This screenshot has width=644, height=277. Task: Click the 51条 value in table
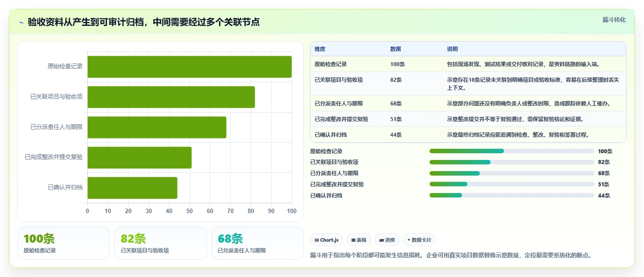pos(396,119)
